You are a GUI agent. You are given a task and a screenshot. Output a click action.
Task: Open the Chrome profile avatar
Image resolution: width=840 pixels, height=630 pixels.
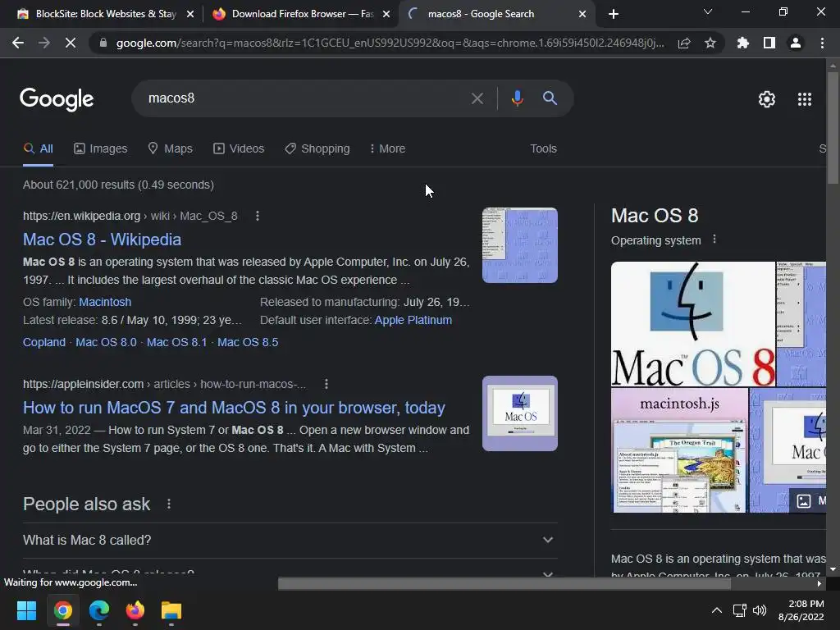click(x=796, y=43)
